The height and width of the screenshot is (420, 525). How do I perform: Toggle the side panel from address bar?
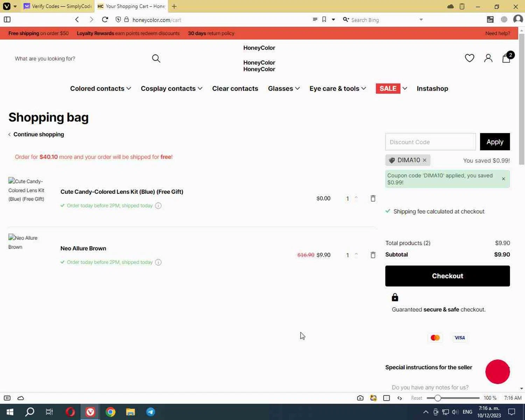(7, 20)
